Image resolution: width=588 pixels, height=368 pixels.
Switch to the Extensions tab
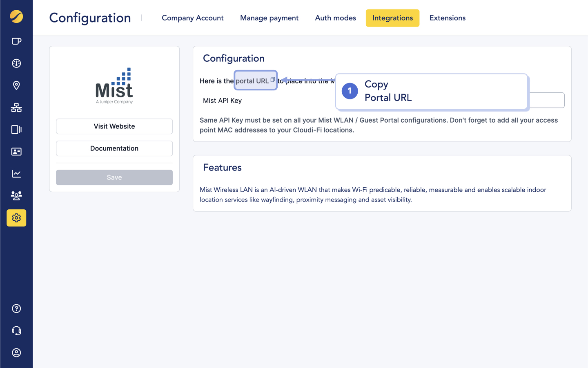[447, 18]
